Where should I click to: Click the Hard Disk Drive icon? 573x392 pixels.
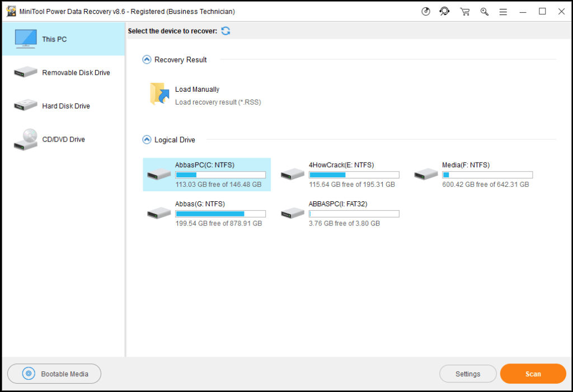click(26, 105)
